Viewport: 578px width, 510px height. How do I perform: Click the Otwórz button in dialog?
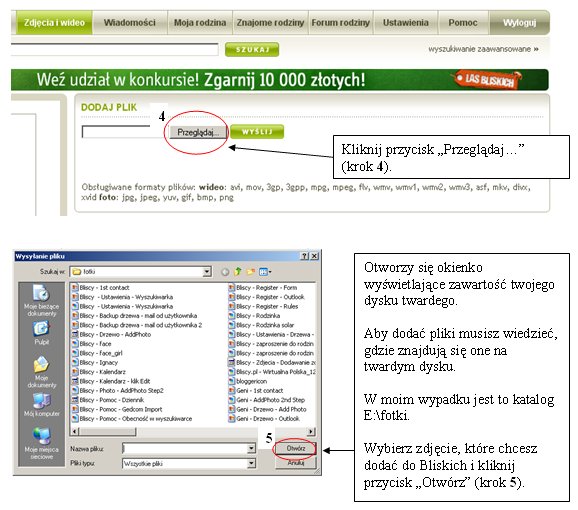pos(296,448)
